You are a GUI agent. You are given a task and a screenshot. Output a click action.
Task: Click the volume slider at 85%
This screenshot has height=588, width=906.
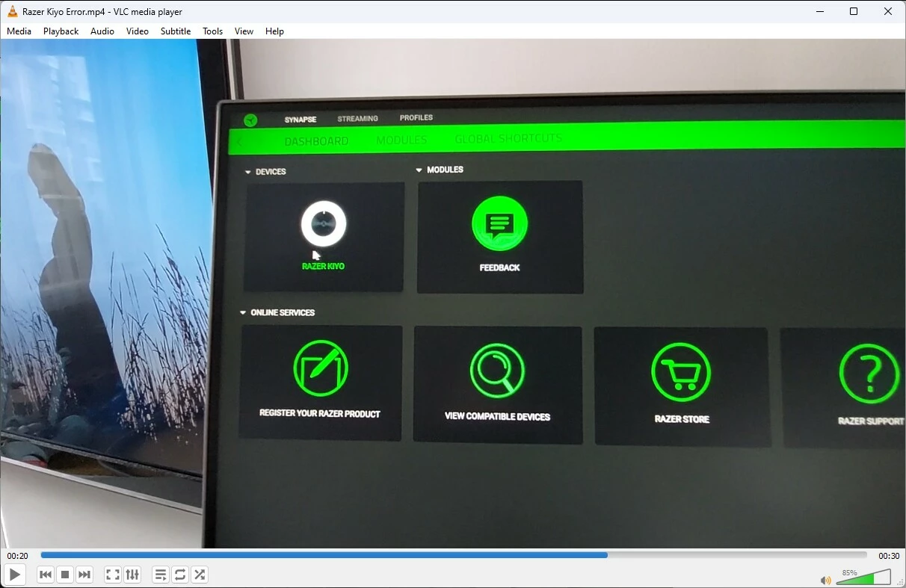[x=863, y=577]
